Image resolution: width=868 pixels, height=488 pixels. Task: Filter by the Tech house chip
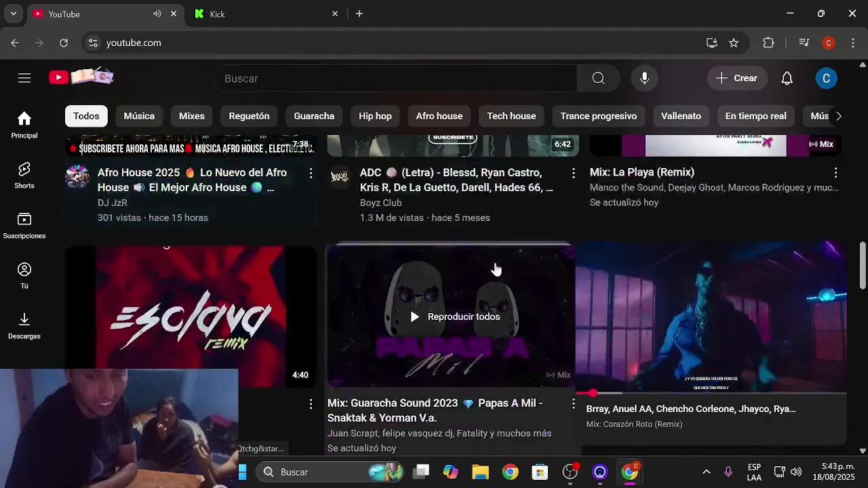pos(511,116)
